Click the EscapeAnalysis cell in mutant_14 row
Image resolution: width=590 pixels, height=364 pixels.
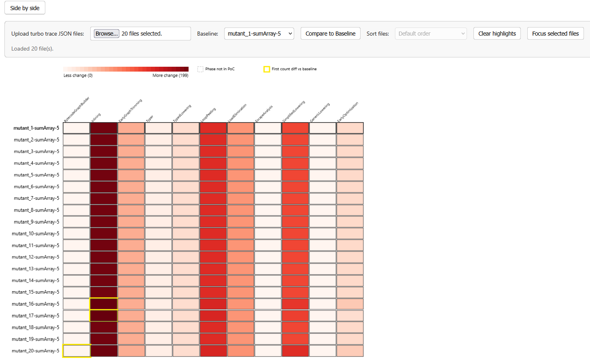coord(268,280)
